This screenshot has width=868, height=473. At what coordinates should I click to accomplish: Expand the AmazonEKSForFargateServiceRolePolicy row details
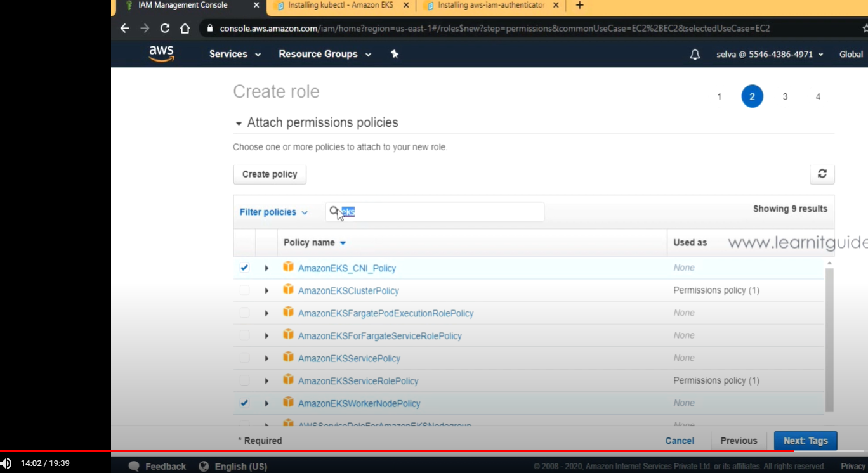pyautogui.click(x=266, y=335)
